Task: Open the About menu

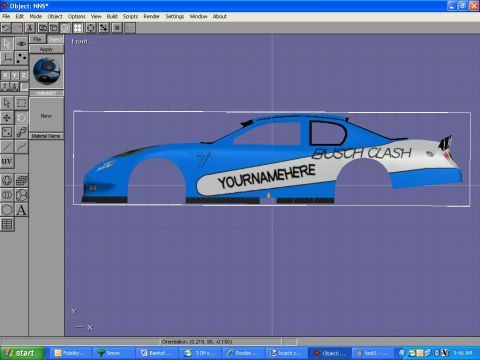Action: click(220, 16)
